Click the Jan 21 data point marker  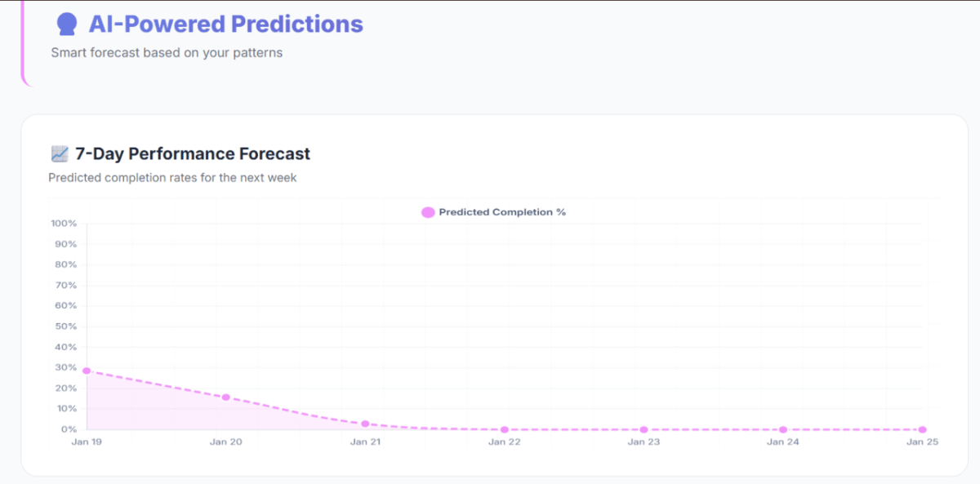(365, 424)
